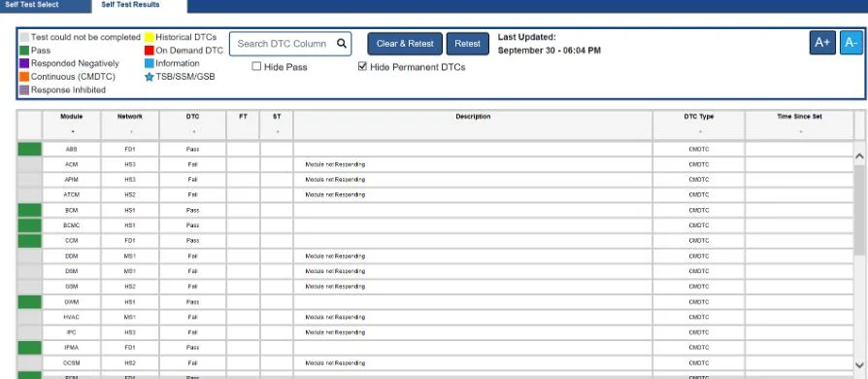Select the ATCM module cell
This screenshot has width=868, height=379.
(72, 195)
